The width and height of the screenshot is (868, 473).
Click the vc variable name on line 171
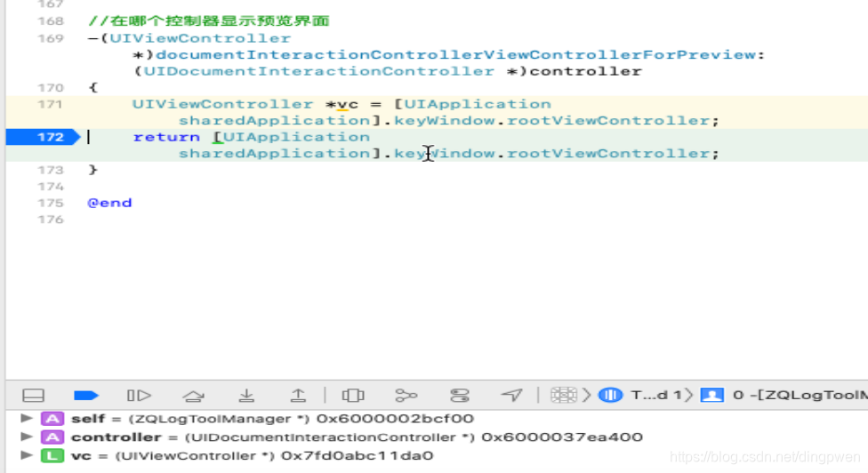click(348, 104)
